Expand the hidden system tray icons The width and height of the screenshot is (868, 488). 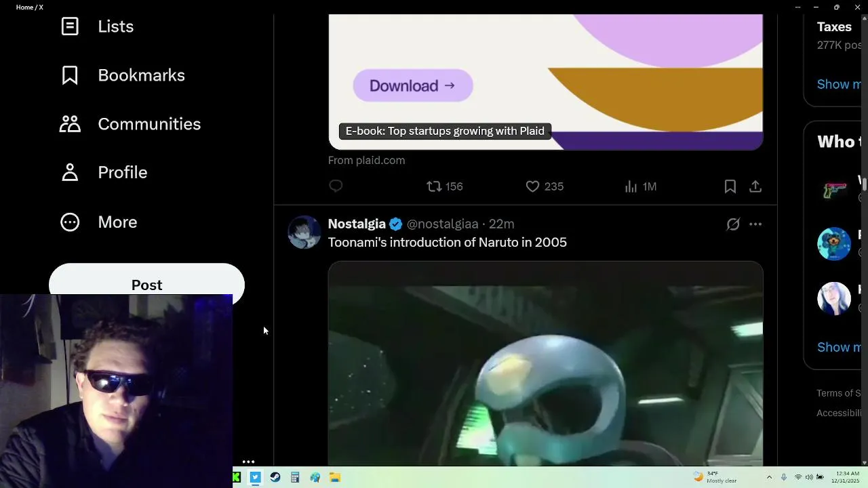coord(769,477)
